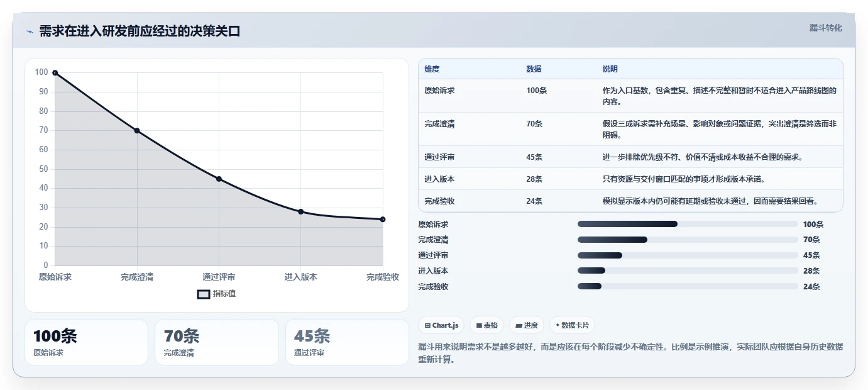Click the 进入版本 progress row label

[433, 271]
